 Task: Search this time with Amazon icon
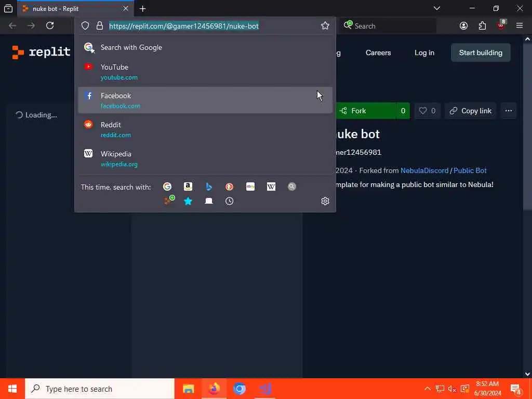(188, 187)
